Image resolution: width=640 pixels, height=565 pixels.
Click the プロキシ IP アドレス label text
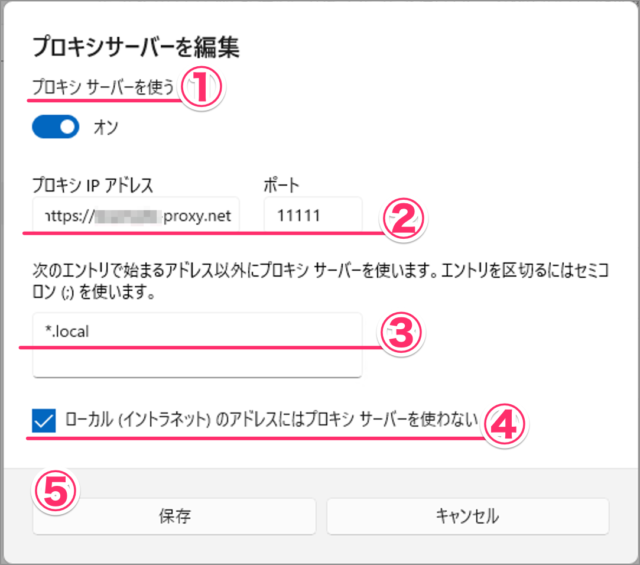coord(93,185)
